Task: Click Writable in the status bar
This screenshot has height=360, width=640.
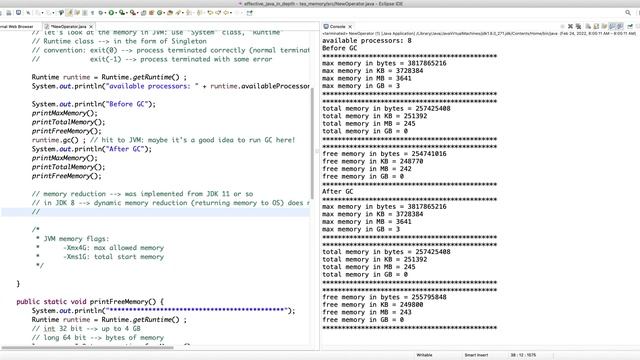Action: pos(424,355)
